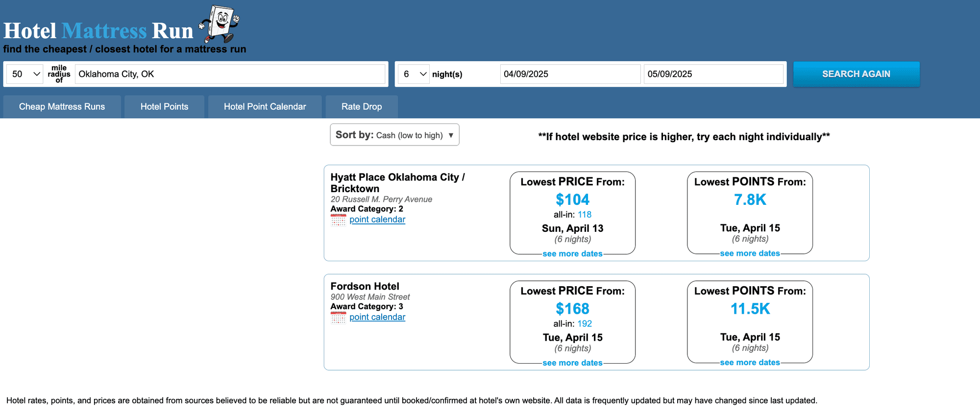
Task: Click the Hotel Mattress Run mascot logo
Action: click(x=219, y=24)
